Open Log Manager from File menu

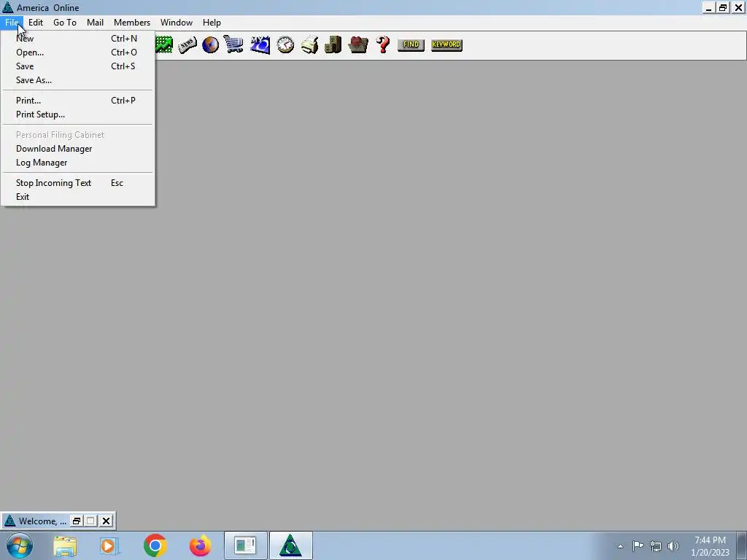click(x=77, y=163)
